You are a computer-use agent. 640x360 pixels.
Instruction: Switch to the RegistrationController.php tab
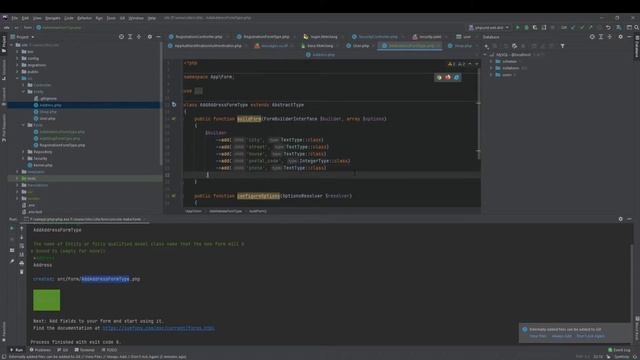tap(198, 37)
